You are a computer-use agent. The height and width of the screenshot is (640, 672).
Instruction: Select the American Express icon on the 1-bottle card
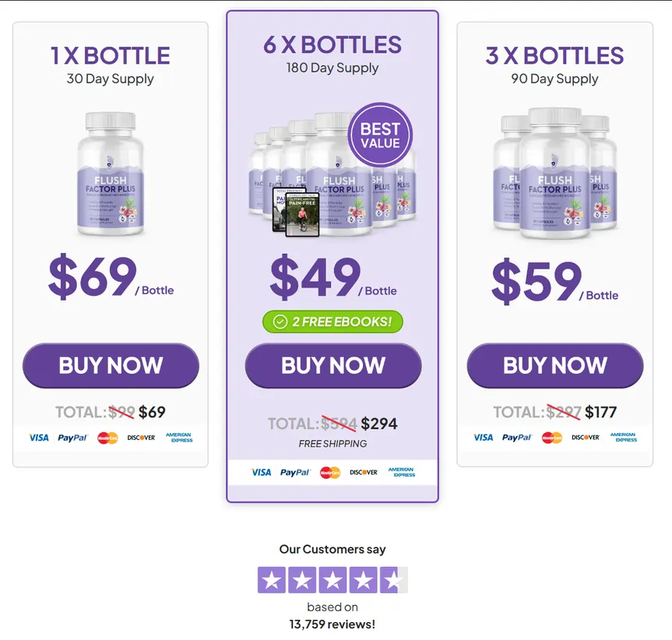click(x=178, y=438)
